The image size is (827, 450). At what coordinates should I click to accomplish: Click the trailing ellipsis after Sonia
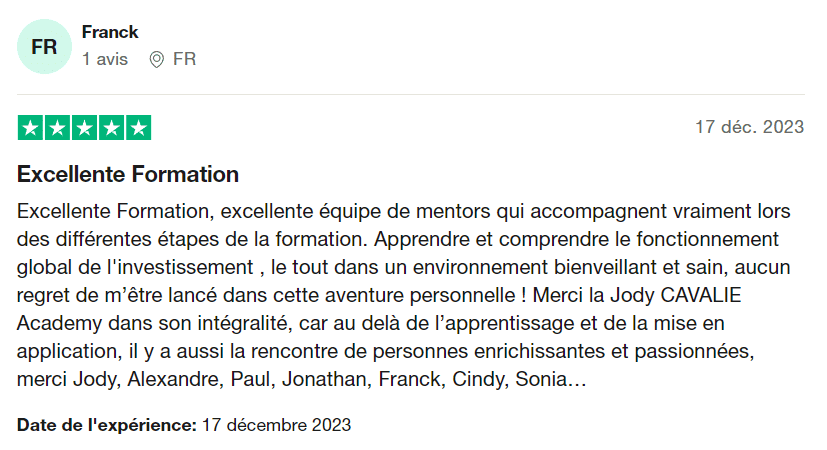pyautogui.click(x=577, y=380)
